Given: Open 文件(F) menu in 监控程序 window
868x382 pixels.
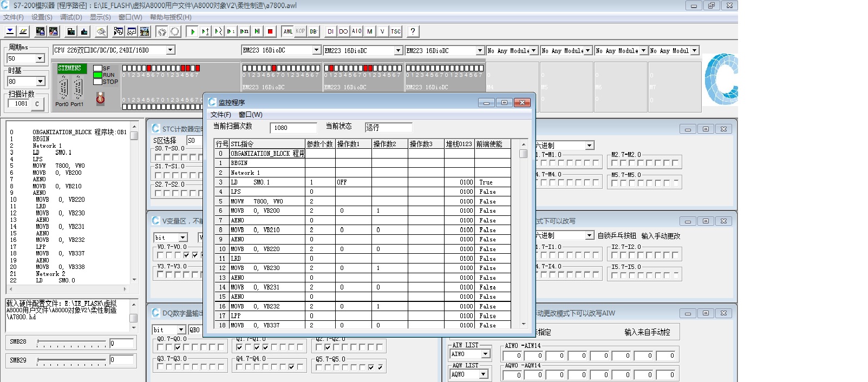Looking at the screenshot, I should [221, 115].
